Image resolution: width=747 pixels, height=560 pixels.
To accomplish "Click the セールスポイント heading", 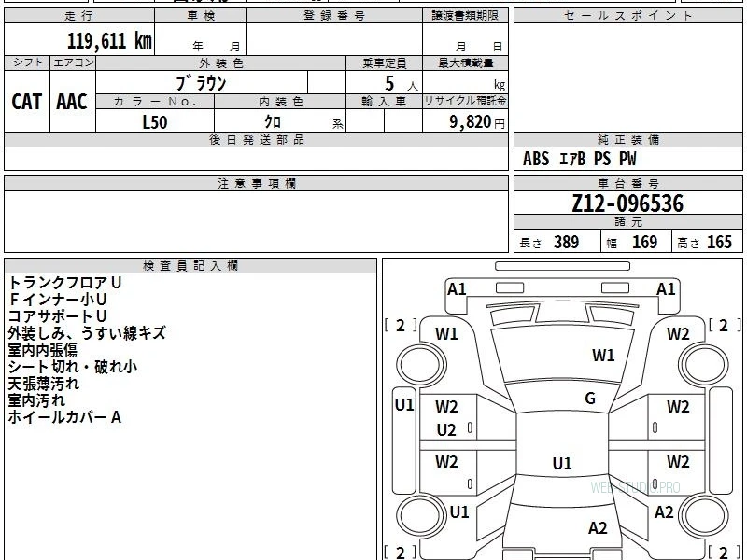I will 627,16.
